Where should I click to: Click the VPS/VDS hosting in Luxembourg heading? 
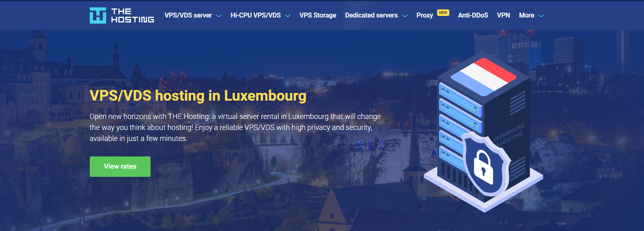coord(198,96)
